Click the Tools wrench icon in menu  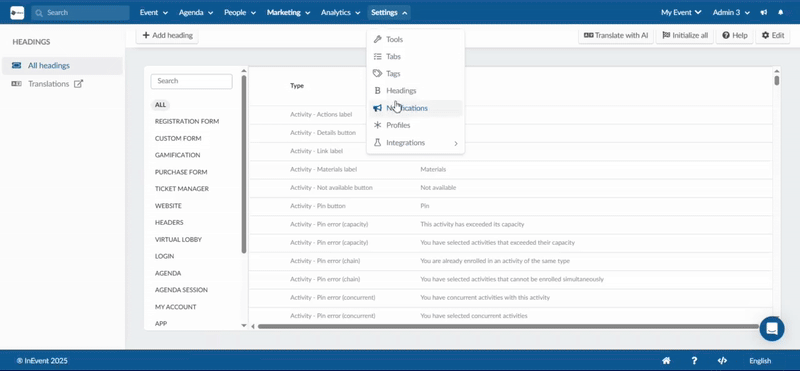(x=378, y=39)
